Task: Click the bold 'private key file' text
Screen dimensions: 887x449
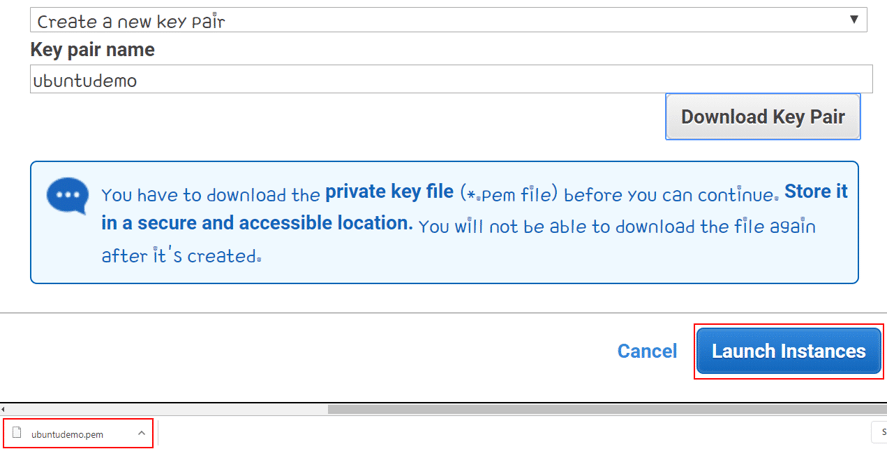Action: (389, 192)
